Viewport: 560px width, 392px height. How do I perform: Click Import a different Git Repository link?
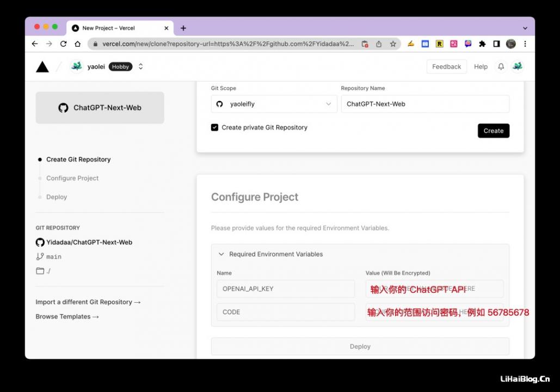tap(88, 302)
